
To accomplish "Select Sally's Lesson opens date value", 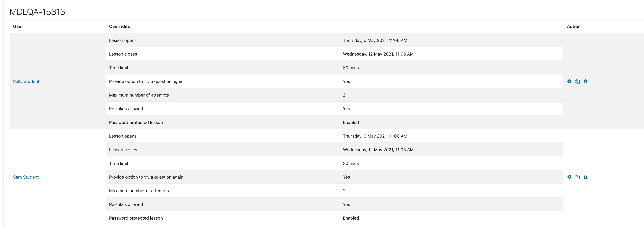I will tap(375, 41).
